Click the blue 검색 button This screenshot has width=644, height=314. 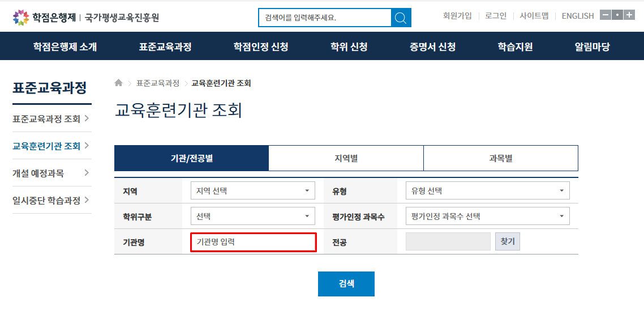(x=346, y=283)
